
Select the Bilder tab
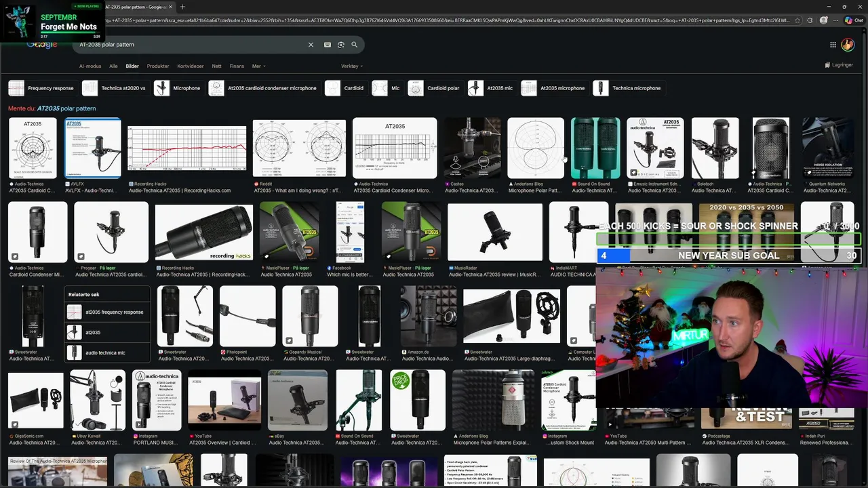pyautogui.click(x=132, y=66)
